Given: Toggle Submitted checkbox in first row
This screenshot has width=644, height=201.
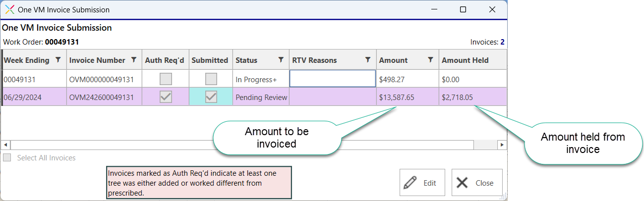Looking at the screenshot, I should (x=211, y=79).
